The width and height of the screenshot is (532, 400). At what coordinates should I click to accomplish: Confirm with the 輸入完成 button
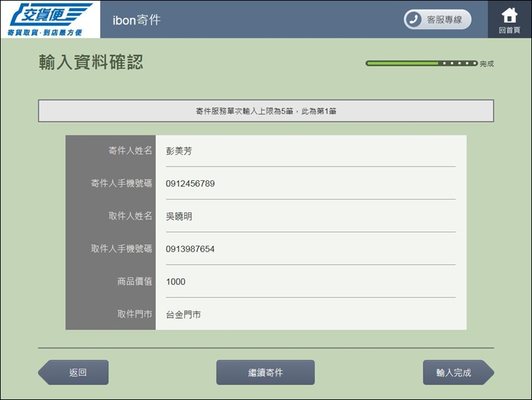pyautogui.click(x=456, y=373)
